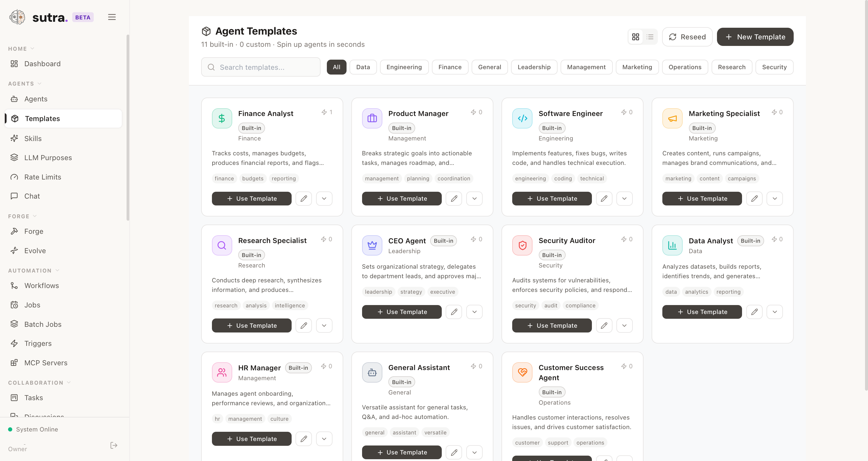Image resolution: width=868 pixels, height=461 pixels.
Task: Create a New Template
Action: [755, 37]
